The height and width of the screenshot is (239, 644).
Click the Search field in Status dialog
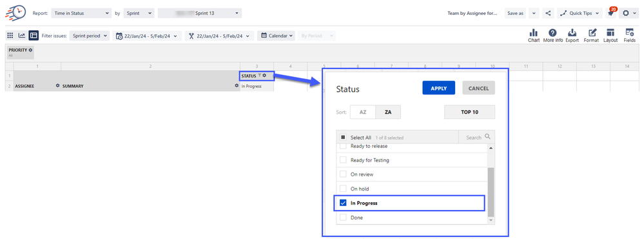point(476,137)
